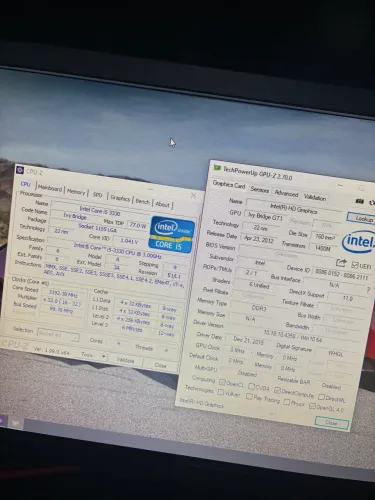Viewport: 375px width, 500px height.
Task: Click the GPU-Z green title bar icon
Action: point(217,168)
